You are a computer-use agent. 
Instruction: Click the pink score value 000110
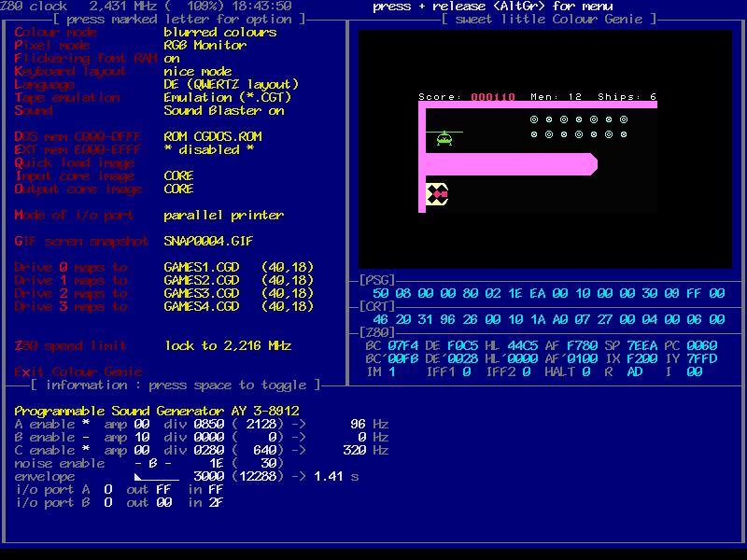tap(493, 97)
